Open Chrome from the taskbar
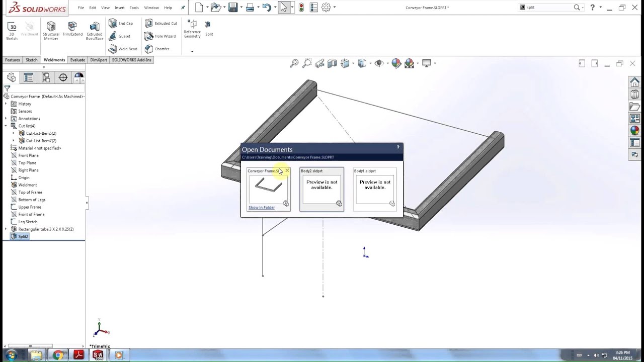The height and width of the screenshot is (362, 644). coord(58,355)
